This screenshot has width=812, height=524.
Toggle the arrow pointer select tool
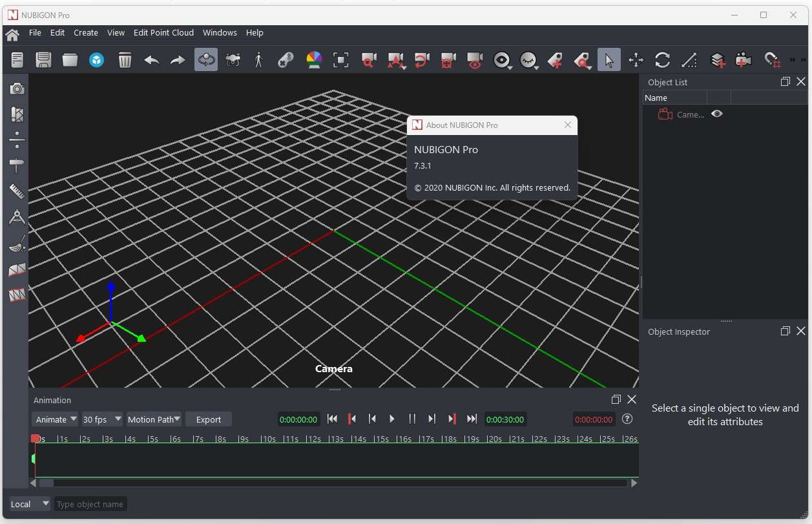coord(609,60)
